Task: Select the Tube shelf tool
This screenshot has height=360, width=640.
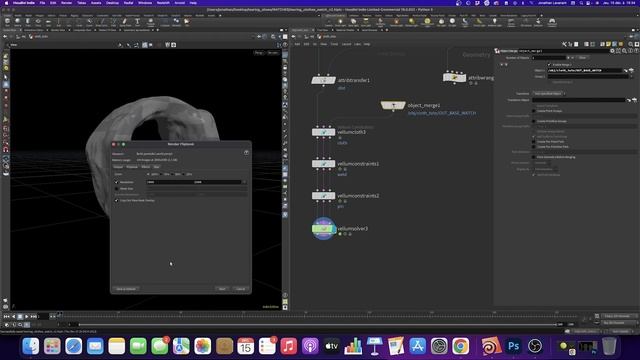Action: (x=28, y=22)
